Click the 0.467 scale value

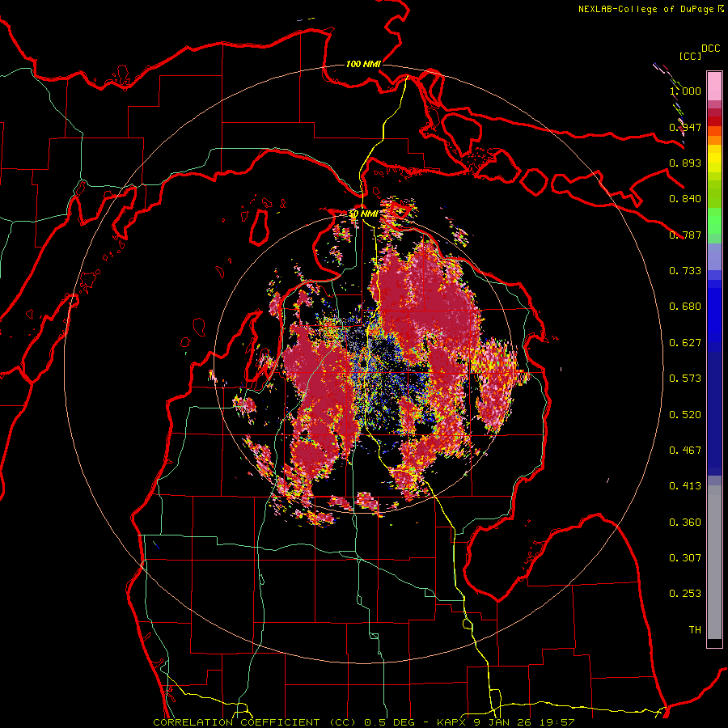(685, 451)
